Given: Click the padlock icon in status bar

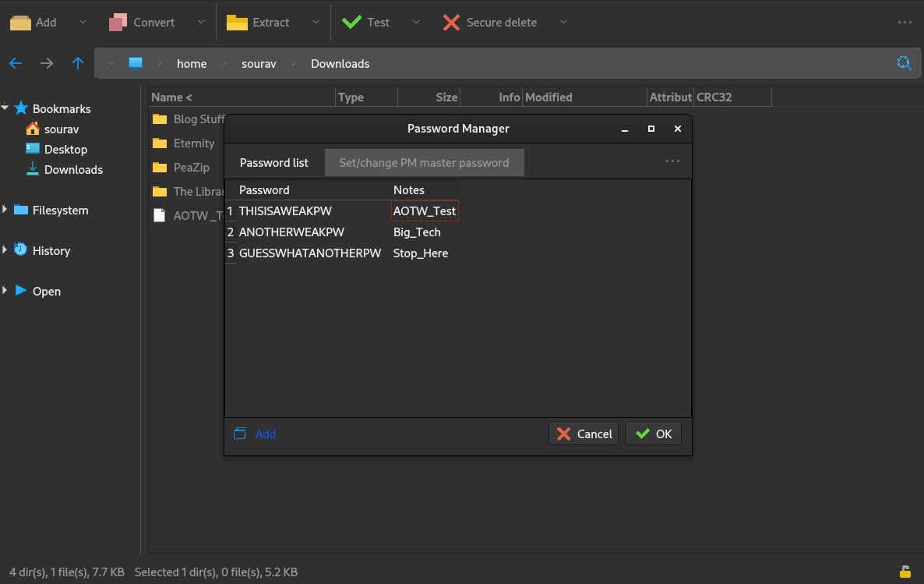Looking at the screenshot, I should 905,572.
